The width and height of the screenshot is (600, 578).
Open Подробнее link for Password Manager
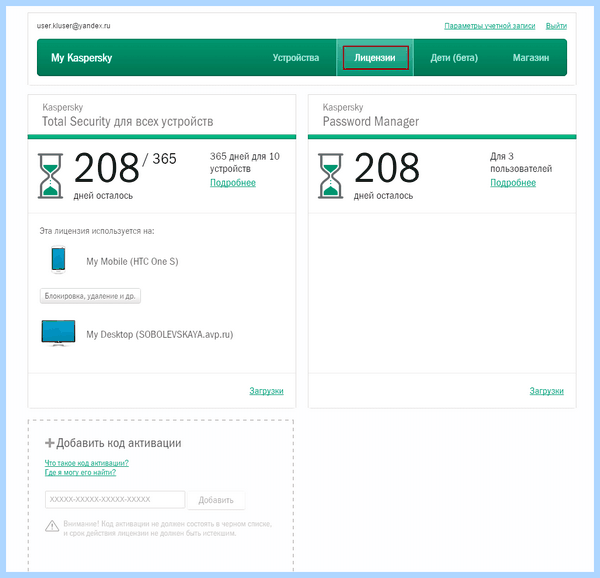click(513, 183)
